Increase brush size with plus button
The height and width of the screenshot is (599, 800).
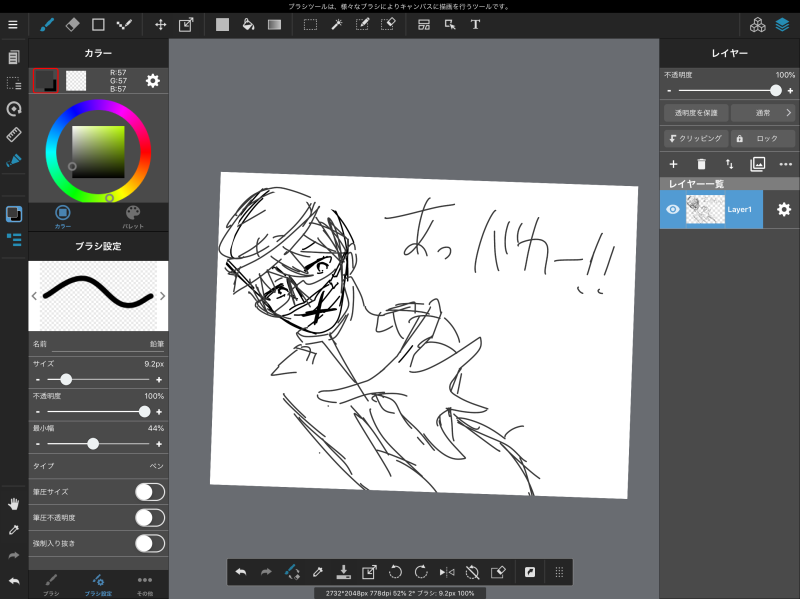pyautogui.click(x=159, y=380)
